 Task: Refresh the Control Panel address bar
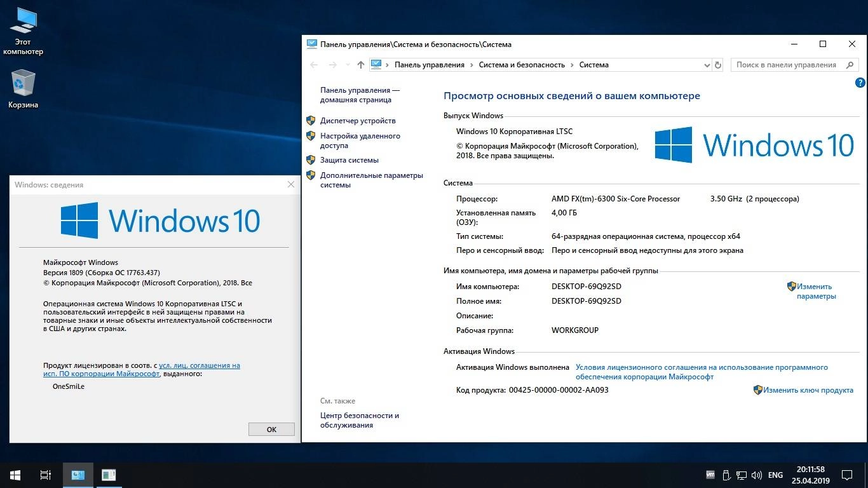click(x=718, y=65)
